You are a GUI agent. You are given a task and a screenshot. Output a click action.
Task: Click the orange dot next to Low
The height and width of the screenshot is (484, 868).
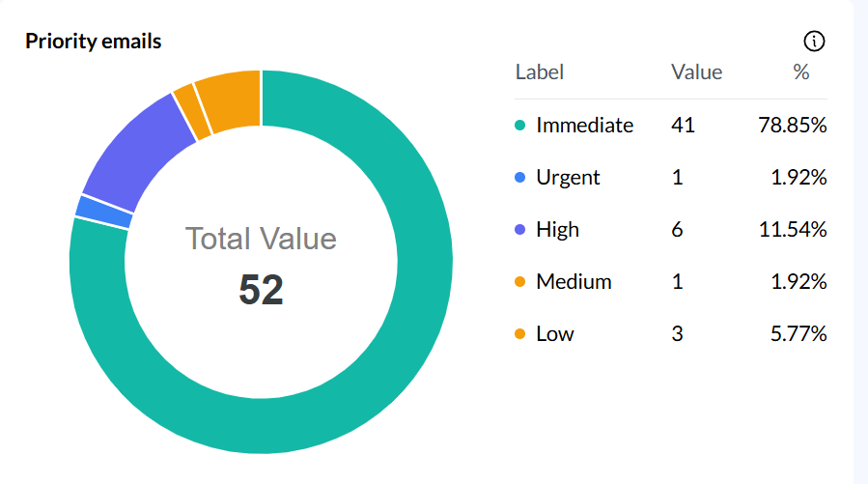[520, 334]
